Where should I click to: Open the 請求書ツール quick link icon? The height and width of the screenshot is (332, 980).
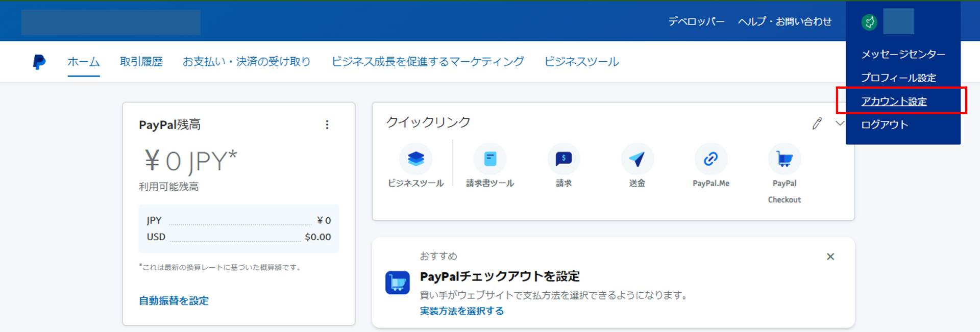(490, 159)
